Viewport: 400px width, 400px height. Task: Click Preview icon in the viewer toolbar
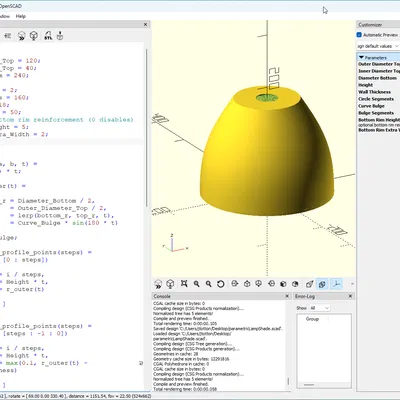[158, 284]
